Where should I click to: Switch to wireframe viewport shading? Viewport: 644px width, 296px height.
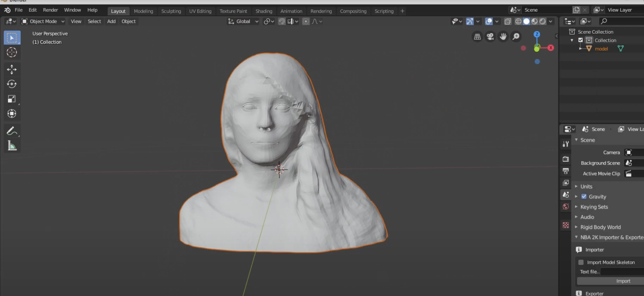point(518,22)
